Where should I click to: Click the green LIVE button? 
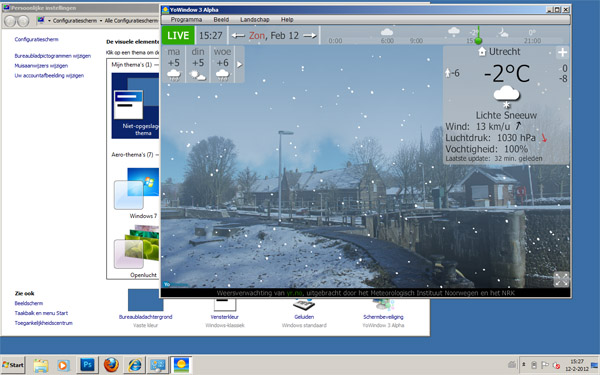coord(178,36)
